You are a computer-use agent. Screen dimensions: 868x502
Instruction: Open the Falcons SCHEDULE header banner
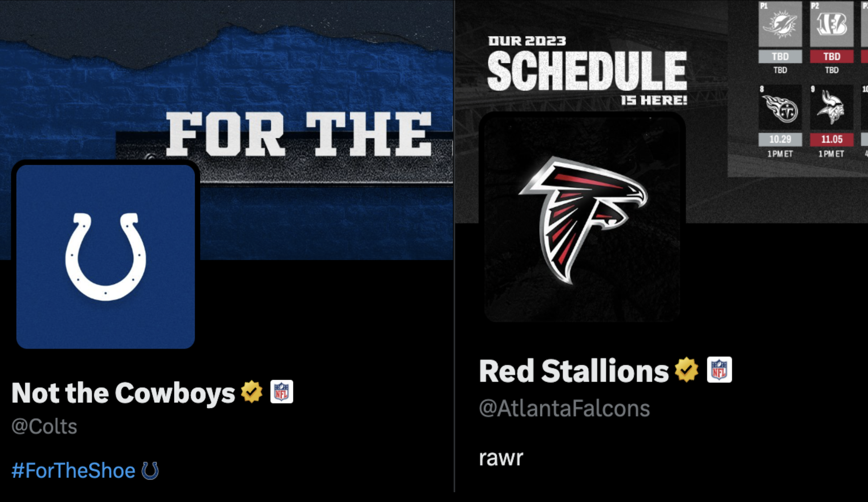[587, 70]
